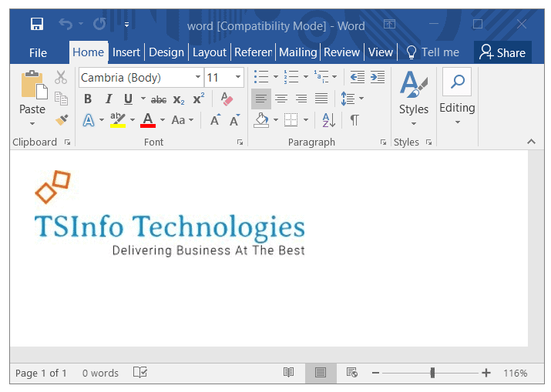The width and height of the screenshot is (551, 392).
Task: Toggle Subscript formatting
Action: pyautogui.click(x=179, y=100)
